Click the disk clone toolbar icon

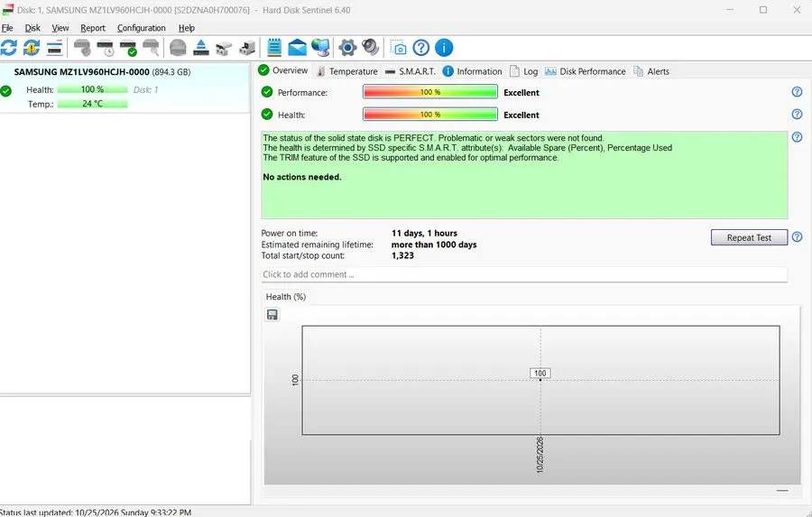click(x=224, y=48)
